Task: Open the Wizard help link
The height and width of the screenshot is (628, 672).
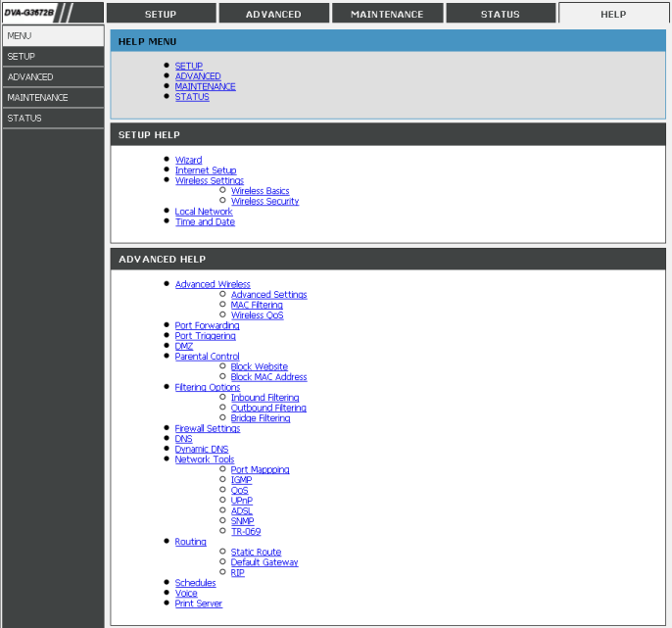Action: (x=188, y=160)
